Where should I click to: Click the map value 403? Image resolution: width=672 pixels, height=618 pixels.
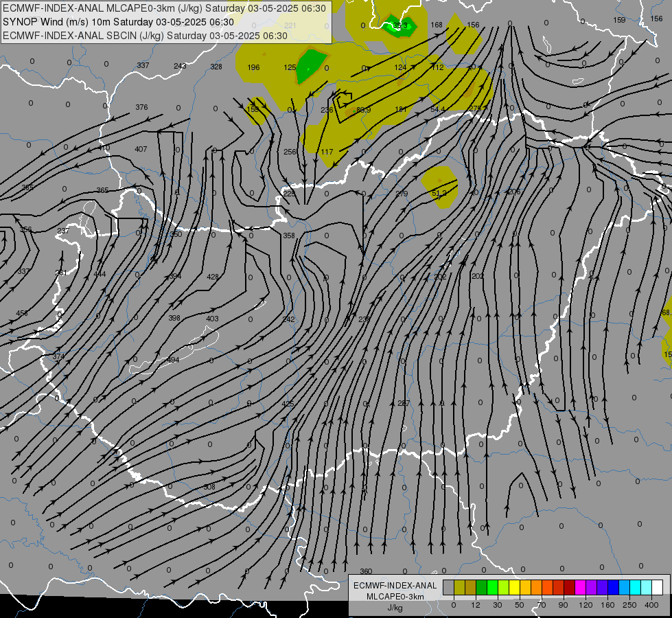[212, 319]
